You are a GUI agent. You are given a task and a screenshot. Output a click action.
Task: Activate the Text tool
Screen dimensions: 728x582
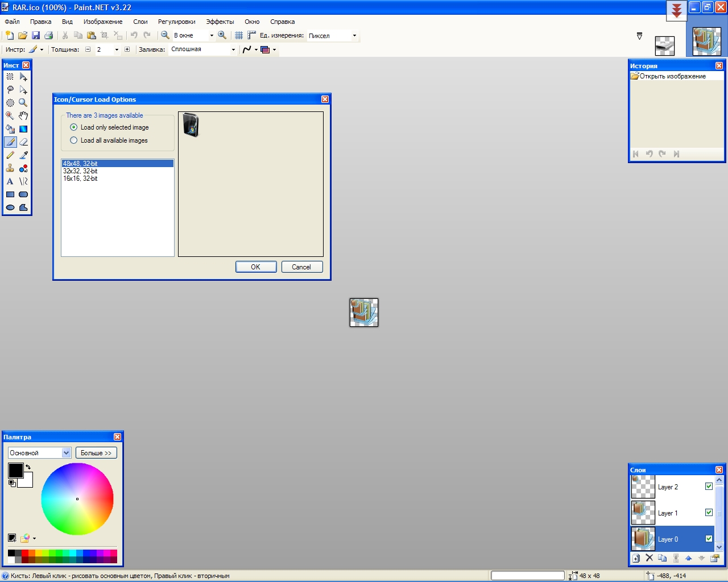pyautogui.click(x=10, y=181)
